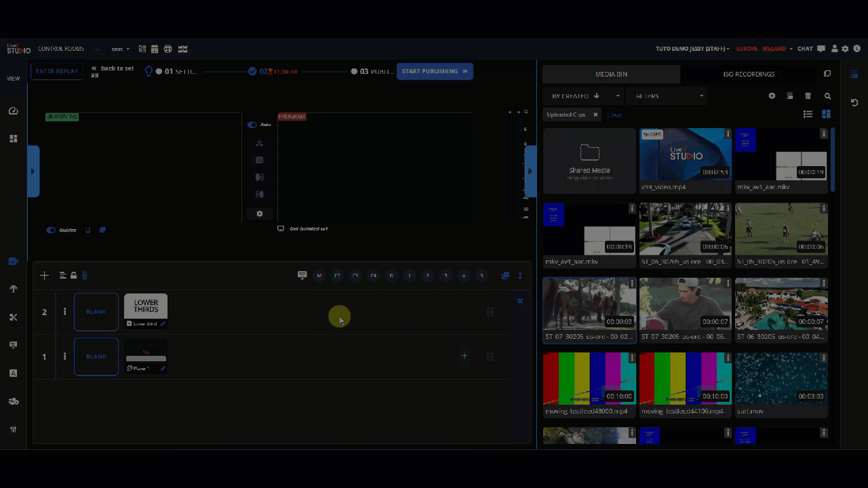Open the BY CREATED sort dropdown
Image resolution: width=868 pixels, height=488 pixels.
(583, 96)
